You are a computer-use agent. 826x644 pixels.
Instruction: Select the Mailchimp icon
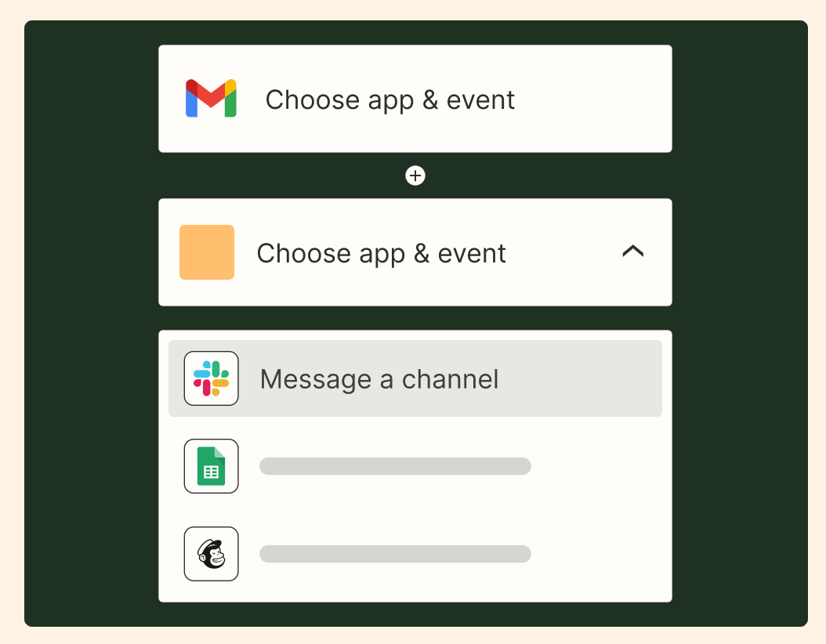[212, 554]
